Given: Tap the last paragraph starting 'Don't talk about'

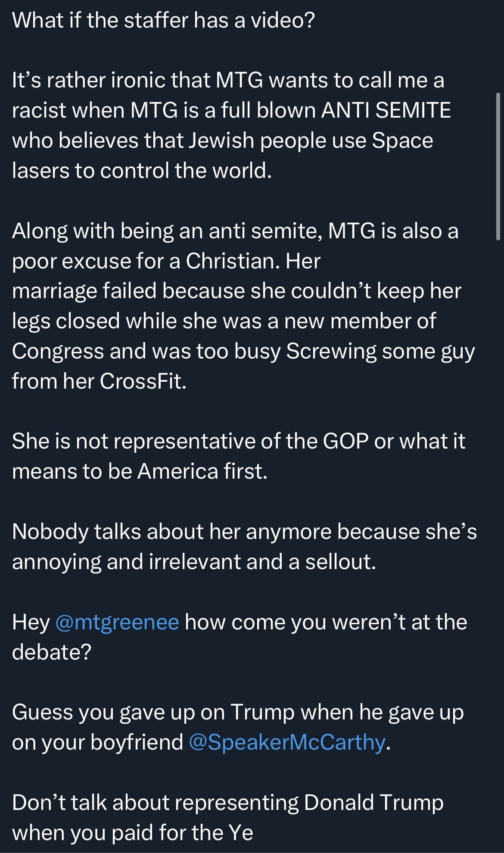Looking at the screenshot, I should coord(228,817).
